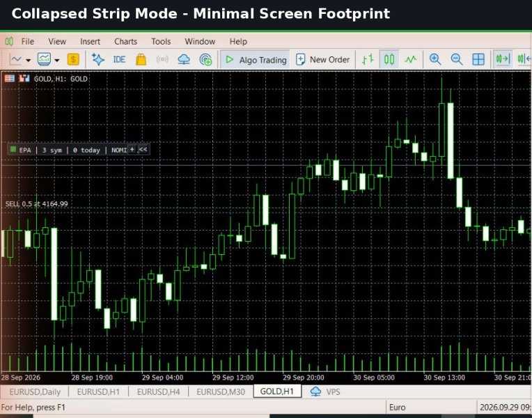Image resolution: width=532 pixels, height=418 pixels.
Task: Open the Window menu
Action: (200, 41)
